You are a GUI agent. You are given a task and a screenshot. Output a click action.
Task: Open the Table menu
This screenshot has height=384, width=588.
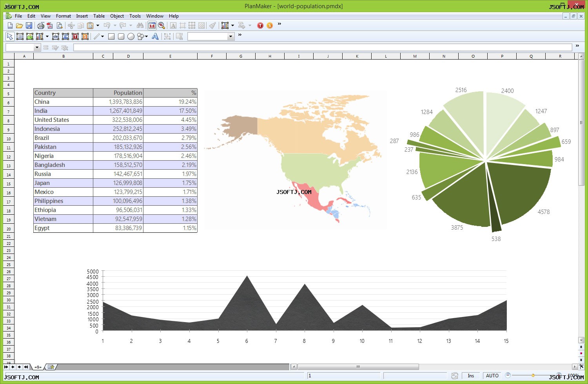(x=99, y=16)
